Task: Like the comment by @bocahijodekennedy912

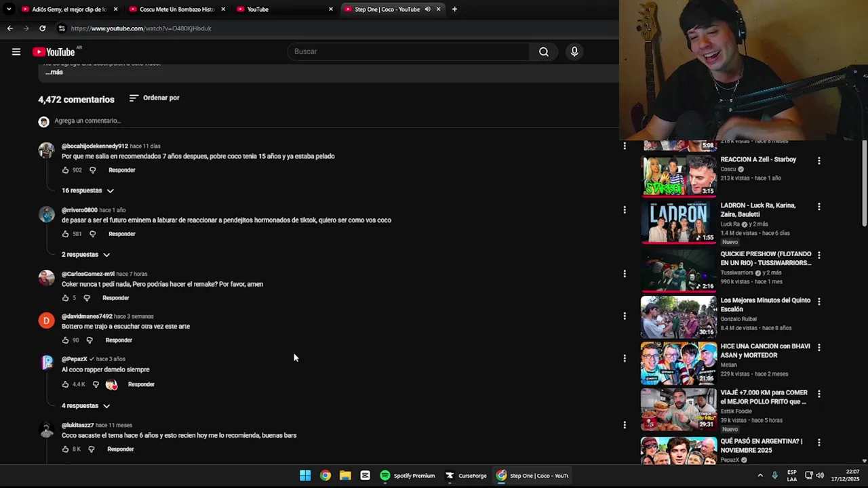Action: click(66, 170)
